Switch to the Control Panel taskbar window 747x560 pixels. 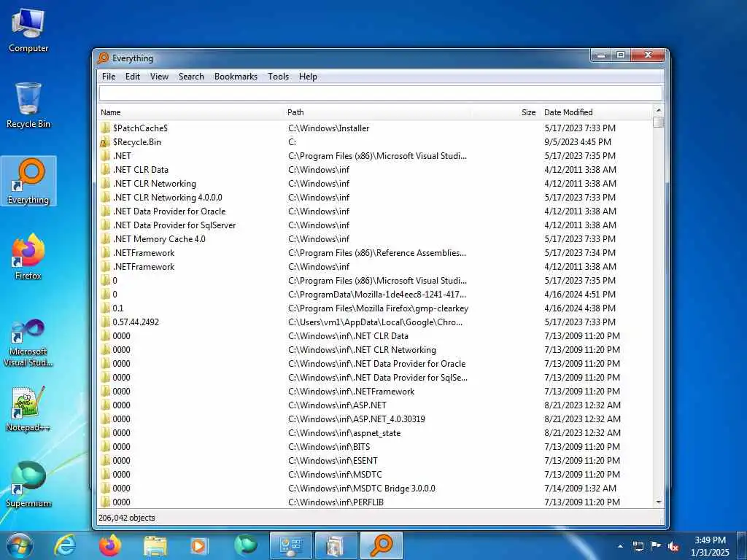pyautogui.click(x=290, y=545)
